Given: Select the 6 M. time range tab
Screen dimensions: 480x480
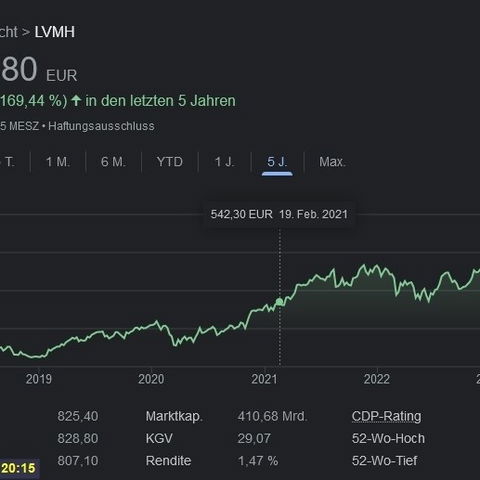Looking at the screenshot, I should click(113, 162).
